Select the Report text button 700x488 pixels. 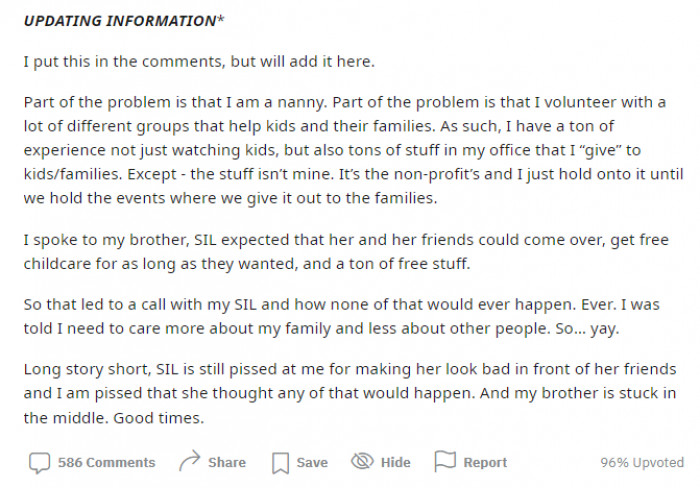485,463
